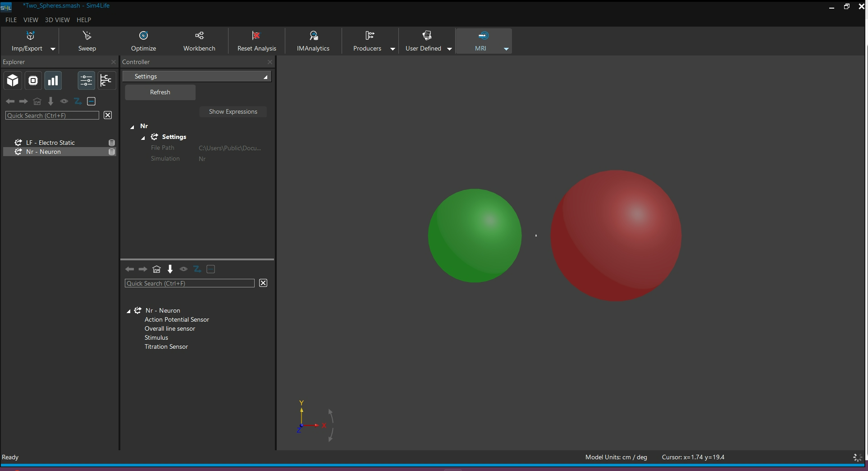Open the Sweep tool
The width and height of the screenshot is (868, 471).
click(x=87, y=41)
